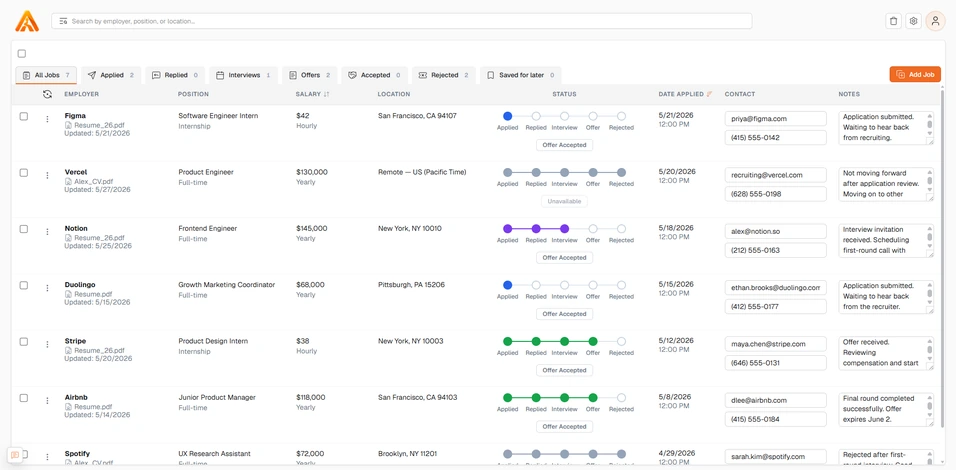The width and height of the screenshot is (956, 470).
Task: Open Notion row three-dot menu
Action: click(48, 232)
